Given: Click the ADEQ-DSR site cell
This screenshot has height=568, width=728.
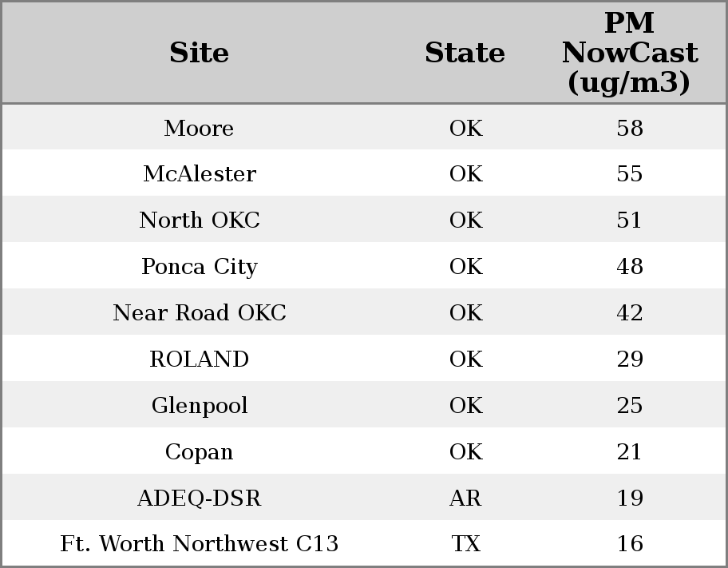Looking at the screenshot, I should point(199,498).
